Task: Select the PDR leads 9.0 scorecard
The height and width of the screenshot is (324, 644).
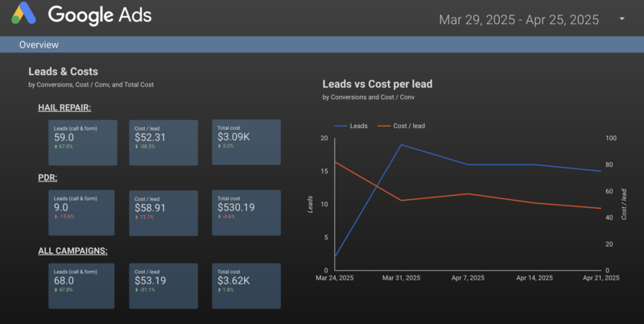Action: (83, 213)
